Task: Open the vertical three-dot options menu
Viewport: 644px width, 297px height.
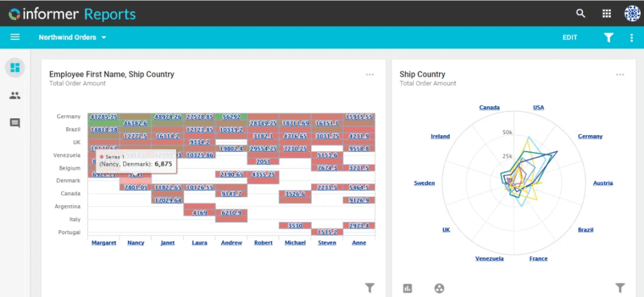Action: point(631,38)
